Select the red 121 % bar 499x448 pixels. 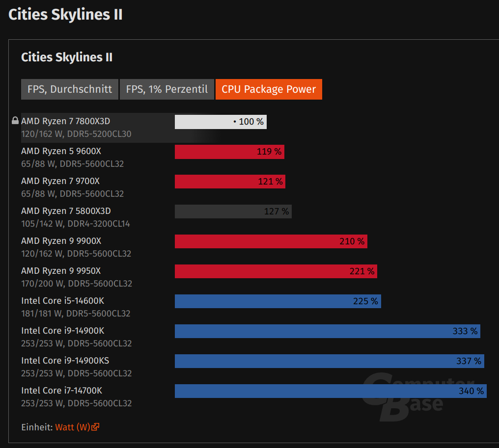pyautogui.click(x=230, y=182)
